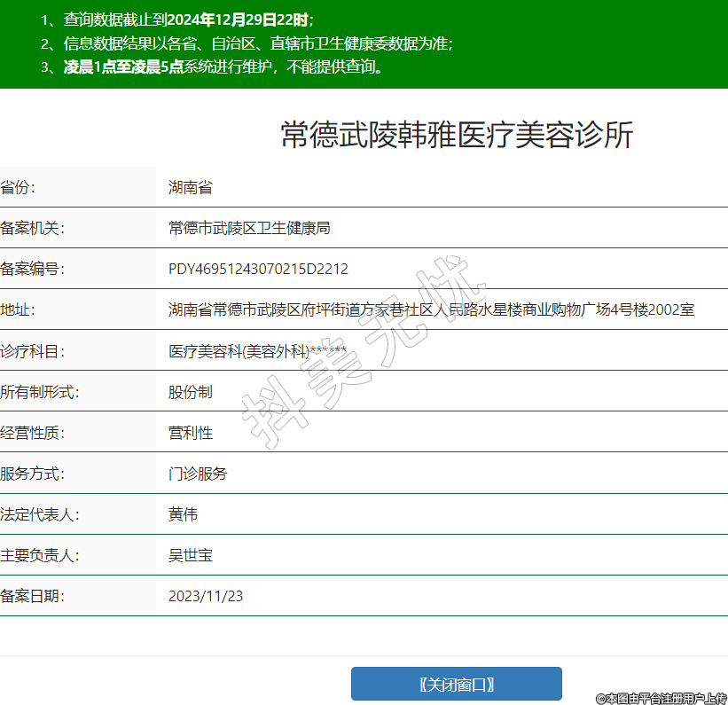Click the clinic title 常德武陵韩雅医疗美容诊所
This screenshot has width=728, height=705.
point(457,135)
